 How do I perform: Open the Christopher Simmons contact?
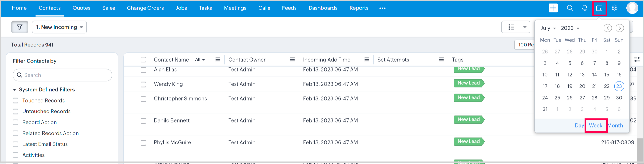point(180,99)
